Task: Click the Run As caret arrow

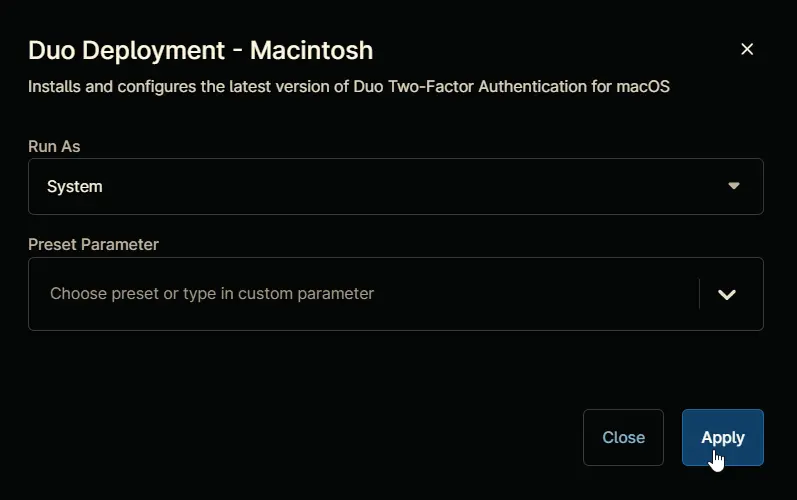Action: (733, 186)
